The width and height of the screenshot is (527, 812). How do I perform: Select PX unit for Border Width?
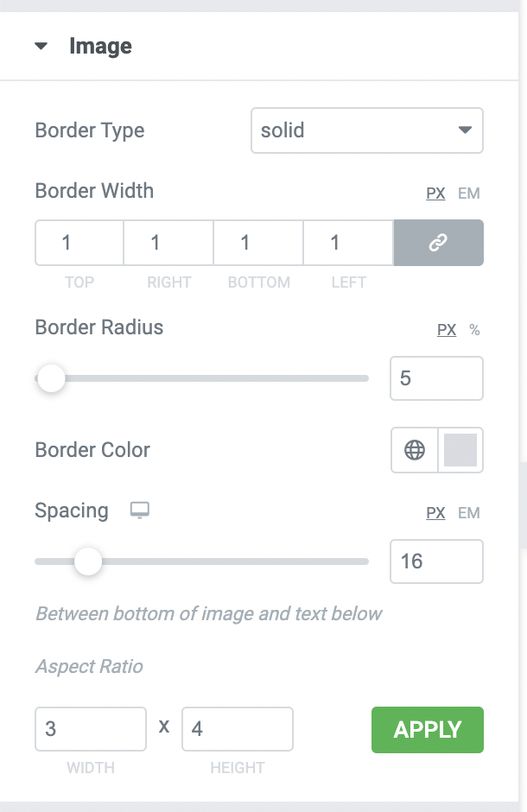click(435, 193)
